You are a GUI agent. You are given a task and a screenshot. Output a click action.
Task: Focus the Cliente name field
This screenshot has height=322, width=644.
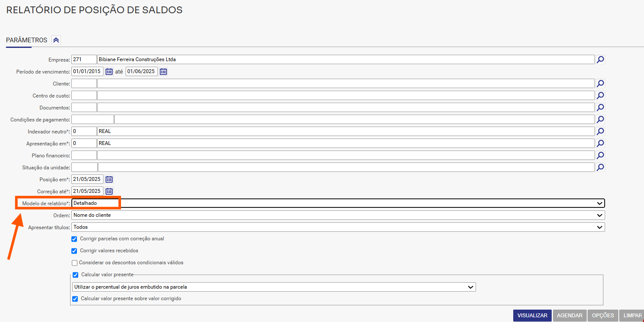(346, 83)
